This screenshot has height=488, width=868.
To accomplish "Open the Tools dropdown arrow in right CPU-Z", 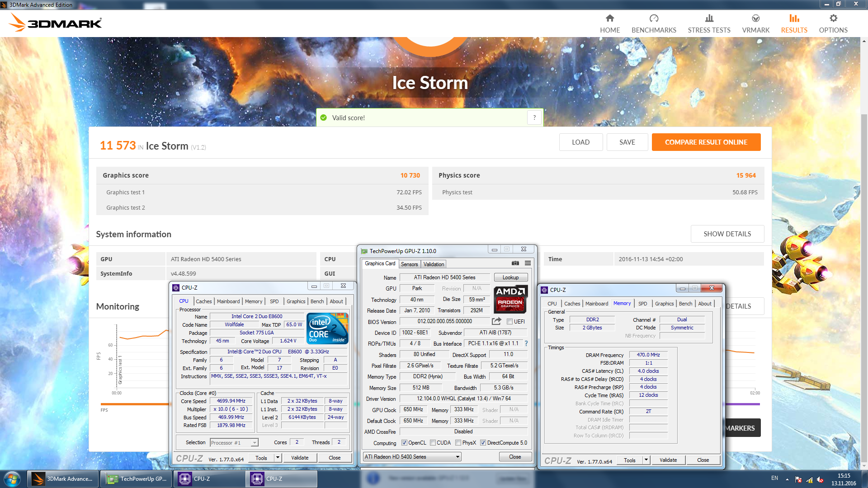I will pyautogui.click(x=646, y=460).
